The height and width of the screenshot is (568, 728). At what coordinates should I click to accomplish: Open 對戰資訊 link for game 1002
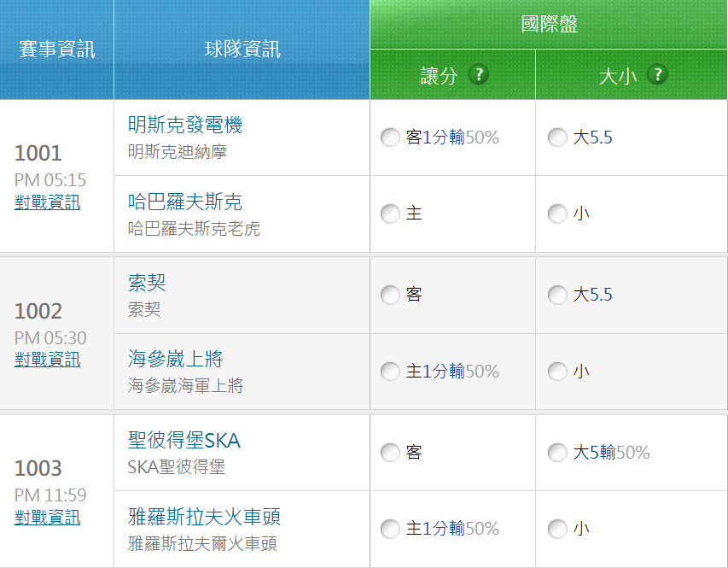coord(48,360)
